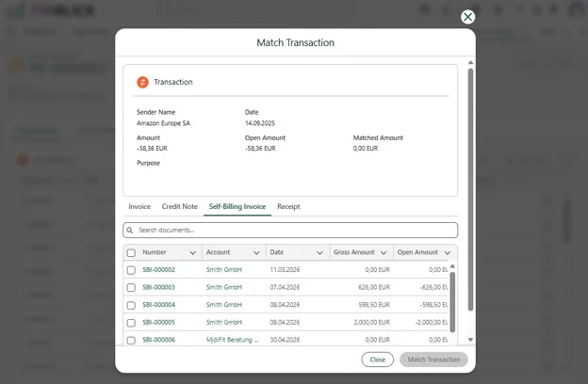Click date 11.03.2026 in the table
The height and width of the screenshot is (384, 588).
pos(285,270)
